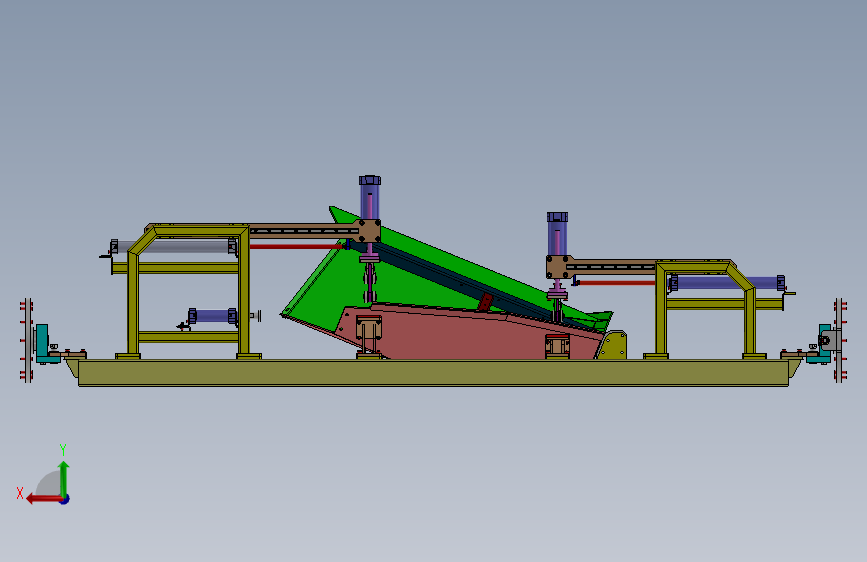This screenshot has height=562, width=867.
Task: Click the blue Z axis dot on the triad
Action: tap(65, 499)
